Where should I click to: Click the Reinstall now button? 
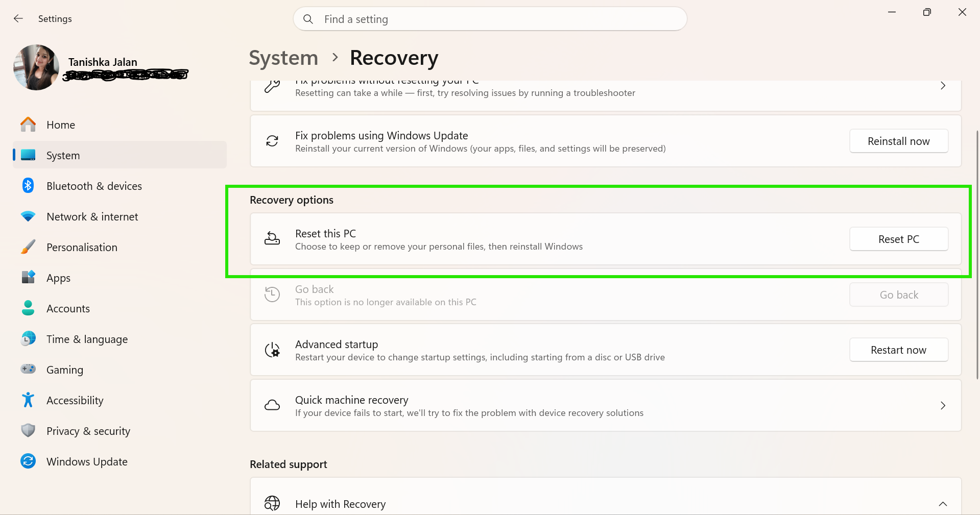899,141
